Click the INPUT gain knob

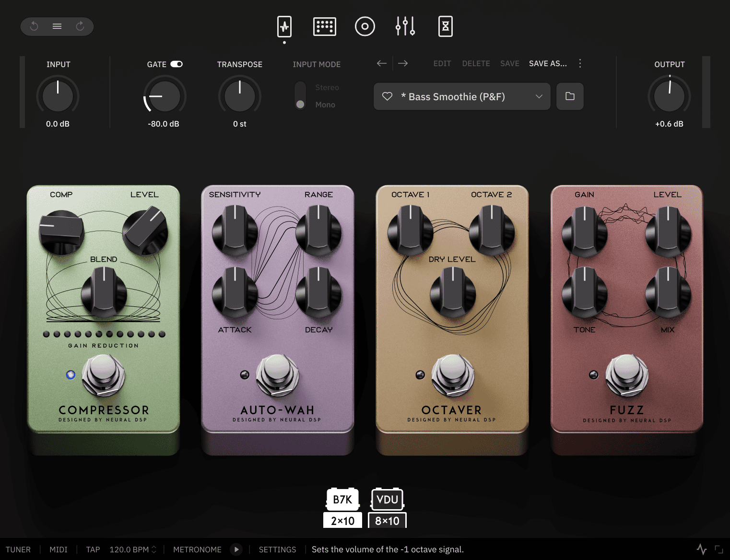pos(58,96)
